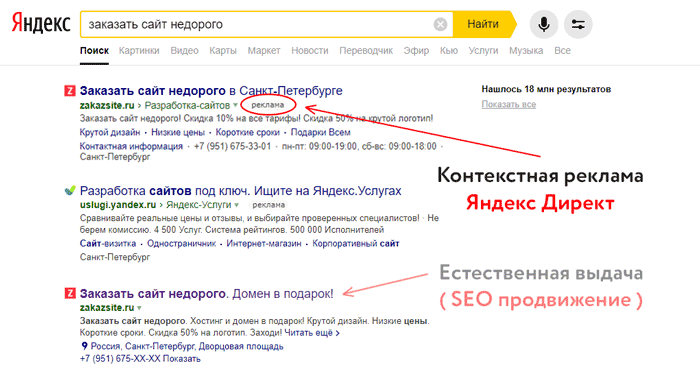Open the Интернет-магазин sitelink
This screenshot has width=700, height=385.
pyautogui.click(x=264, y=243)
